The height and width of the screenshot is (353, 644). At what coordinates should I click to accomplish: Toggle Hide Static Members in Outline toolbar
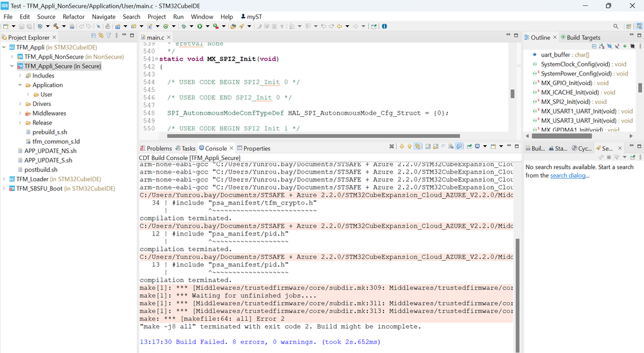pos(618,46)
